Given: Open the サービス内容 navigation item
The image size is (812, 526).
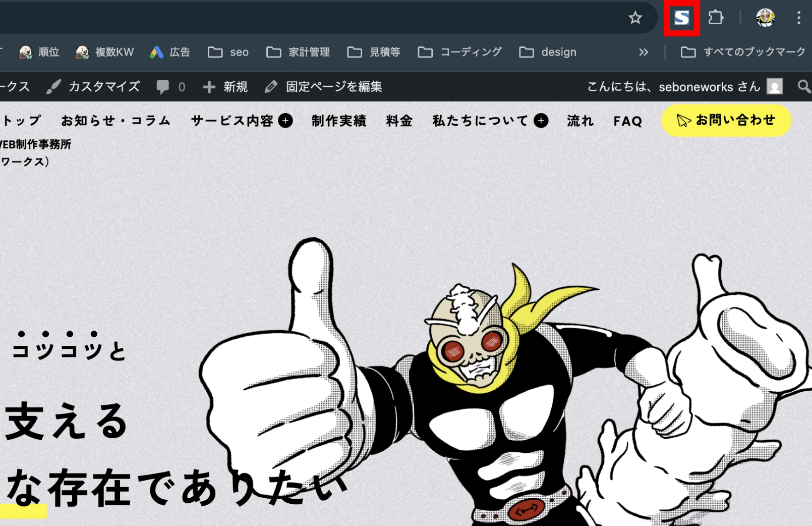Looking at the screenshot, I should tap(232, 121).
